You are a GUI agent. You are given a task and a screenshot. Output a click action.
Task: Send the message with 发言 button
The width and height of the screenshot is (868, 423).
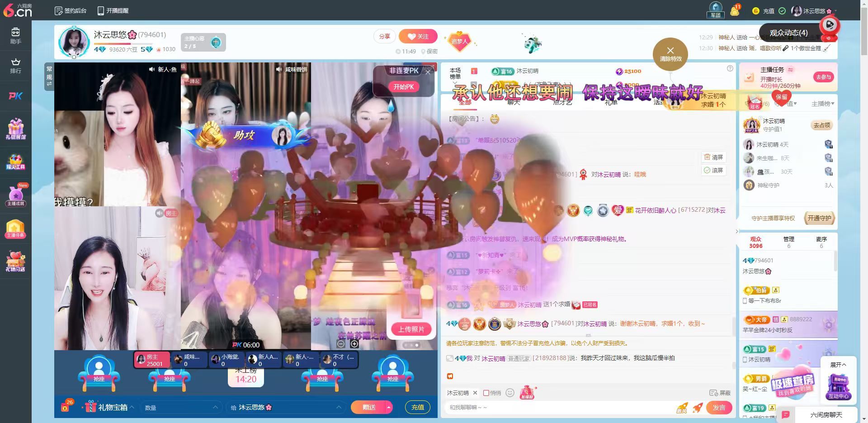point(719,407)
